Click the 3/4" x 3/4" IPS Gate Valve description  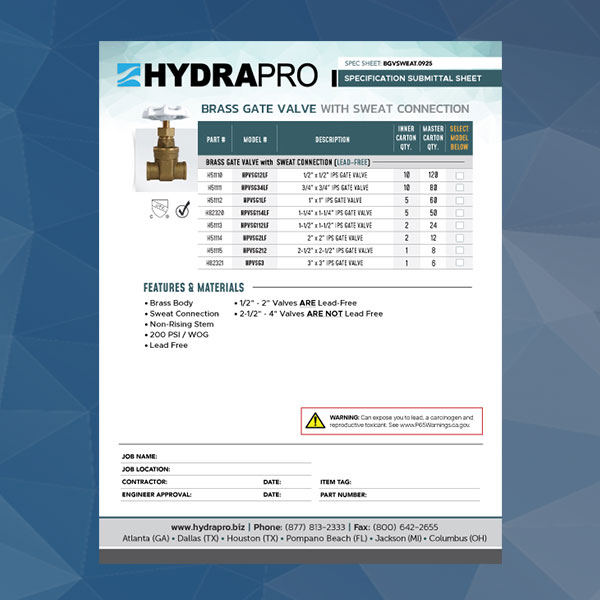(335, 188)
